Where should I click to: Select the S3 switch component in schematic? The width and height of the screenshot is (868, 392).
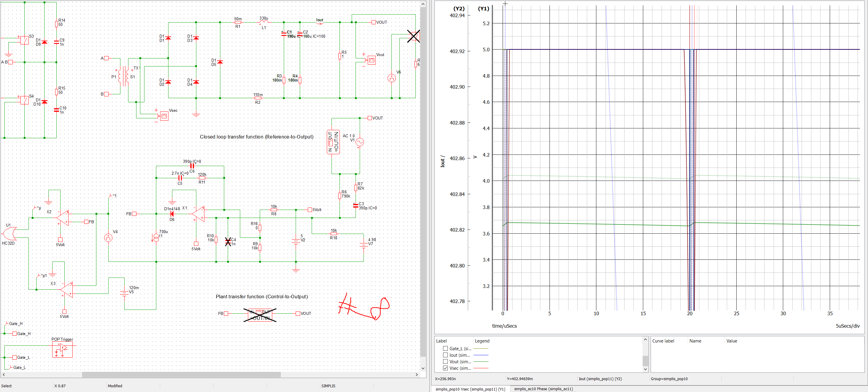click(24, 40)
